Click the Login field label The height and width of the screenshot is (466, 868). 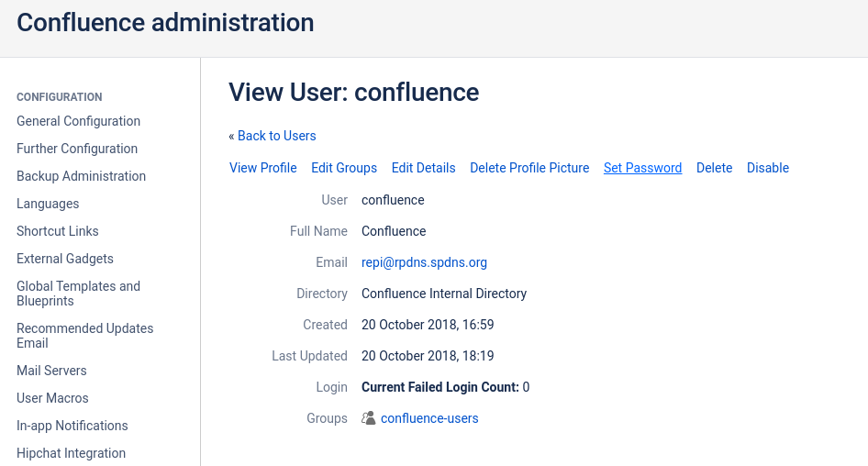(x=331, y=387)
